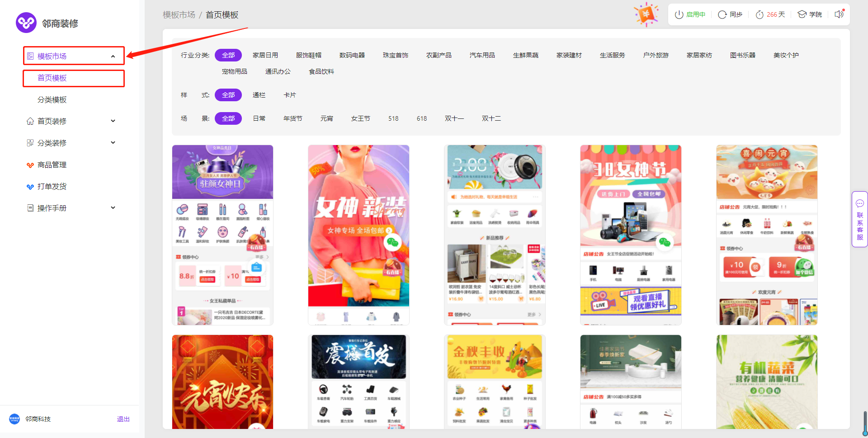The height and width of the screenshot is (438, 868).
Task: Click the 商品管理 red icon
Action: (x=30, y=165)
